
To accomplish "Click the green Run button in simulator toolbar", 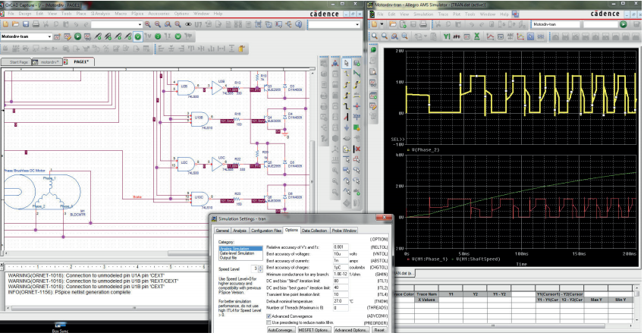I will pos(623,24).
